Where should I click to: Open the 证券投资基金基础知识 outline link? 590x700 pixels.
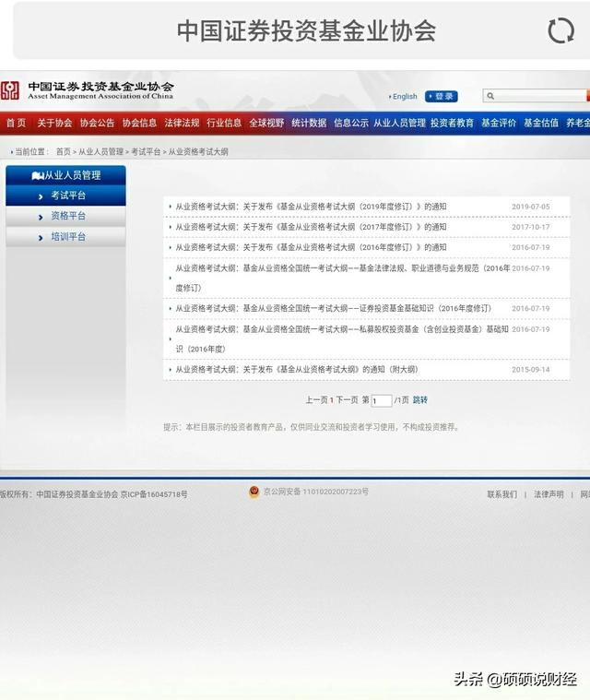click(334, 308)
